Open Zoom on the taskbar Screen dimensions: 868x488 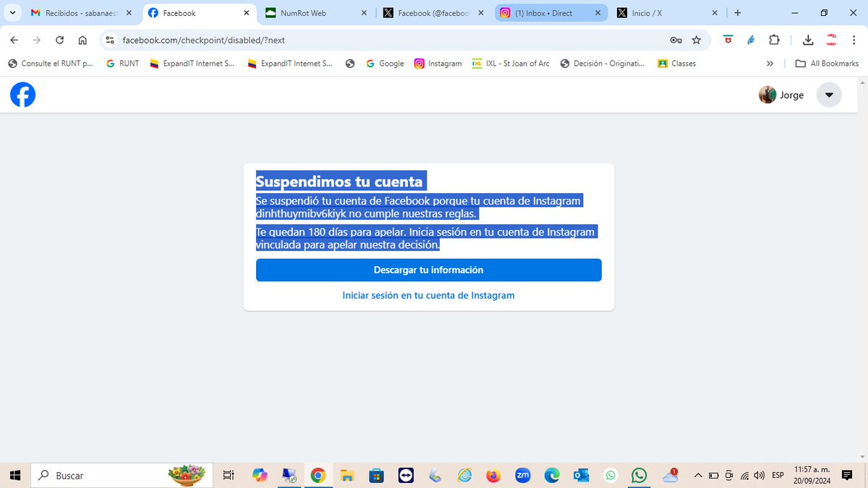(522, 475)
